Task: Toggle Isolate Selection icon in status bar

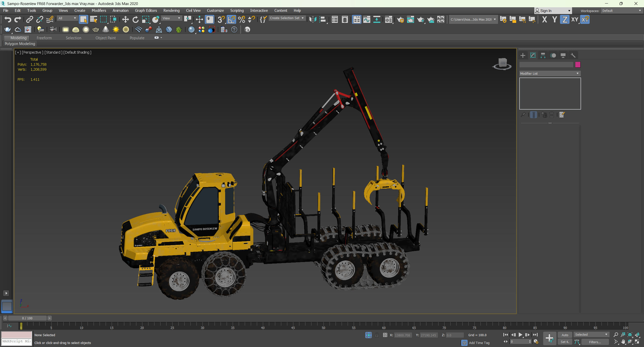Action: (x=369, y=335)
